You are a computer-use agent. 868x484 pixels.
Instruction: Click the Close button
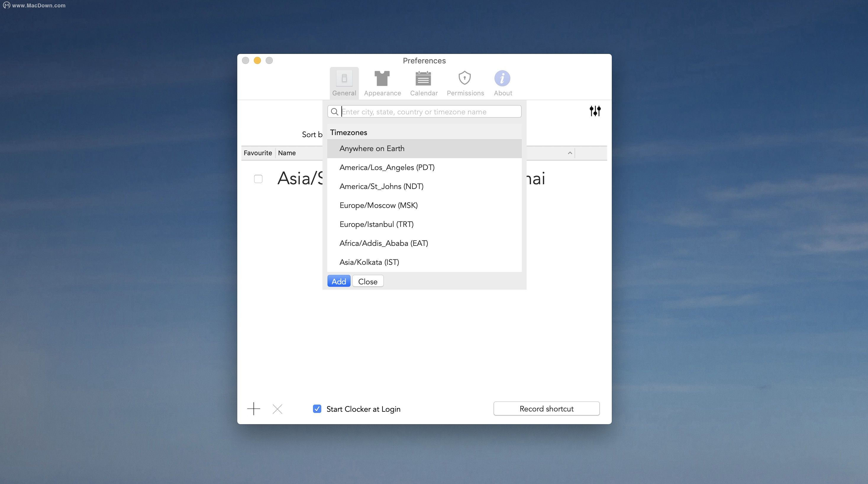click(368, 281)
